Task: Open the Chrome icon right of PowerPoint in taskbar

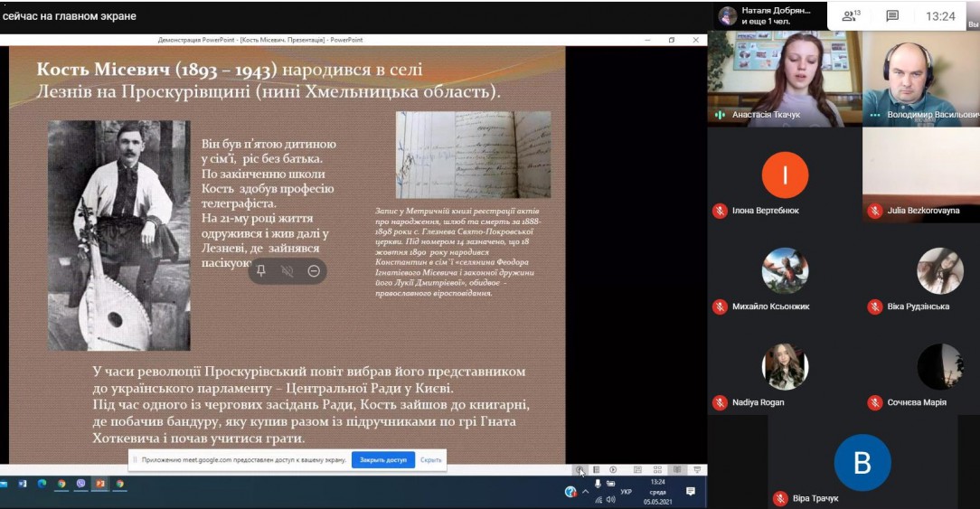Action: (120, 484)
